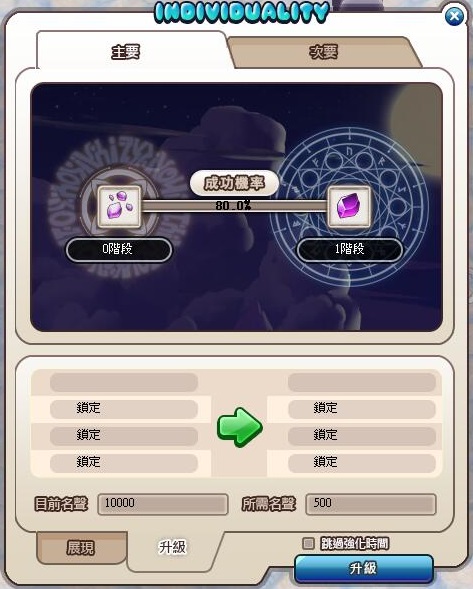Select the last 鎖定 slot on right list

pos(362,463)
